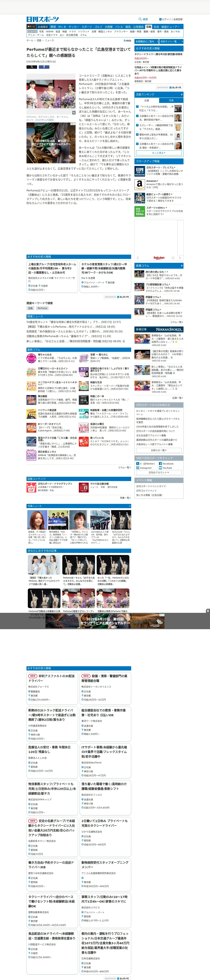Share article using the Facebook button
Screen dimensions: 210x980
click(x=44, y=67)
